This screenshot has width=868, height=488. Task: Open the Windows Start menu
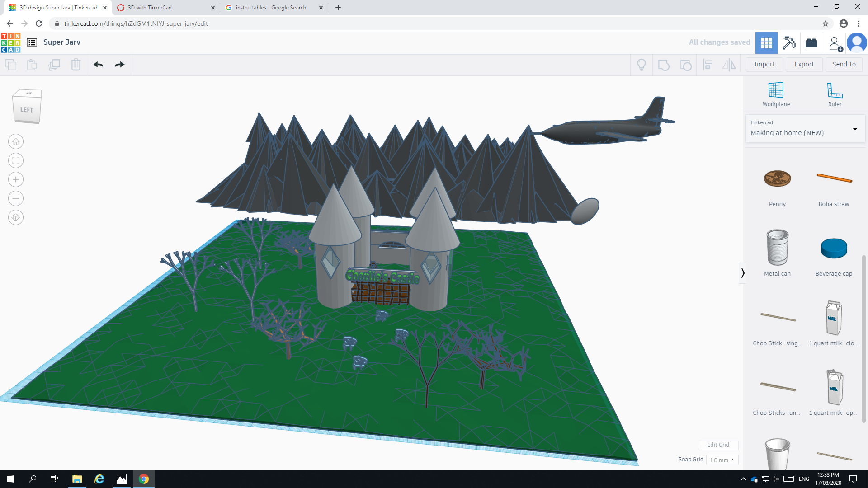point(11,479)
